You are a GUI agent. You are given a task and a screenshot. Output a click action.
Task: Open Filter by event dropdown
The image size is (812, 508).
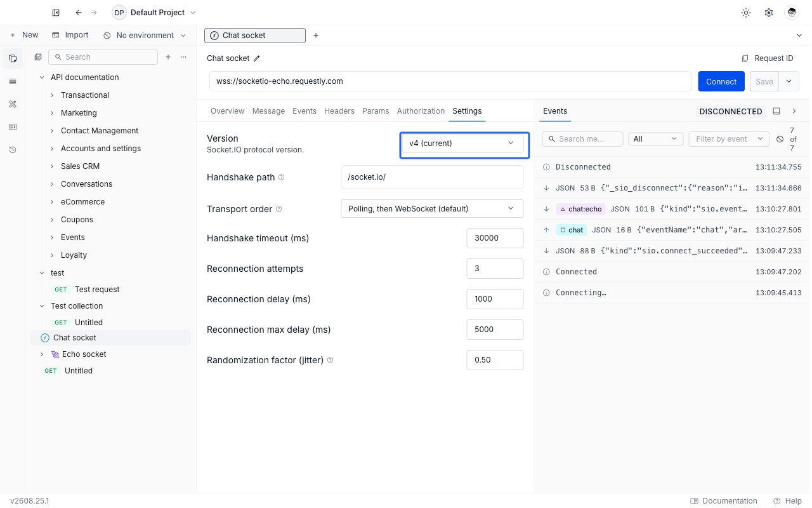pyautogui.click(x=729, y=139)
